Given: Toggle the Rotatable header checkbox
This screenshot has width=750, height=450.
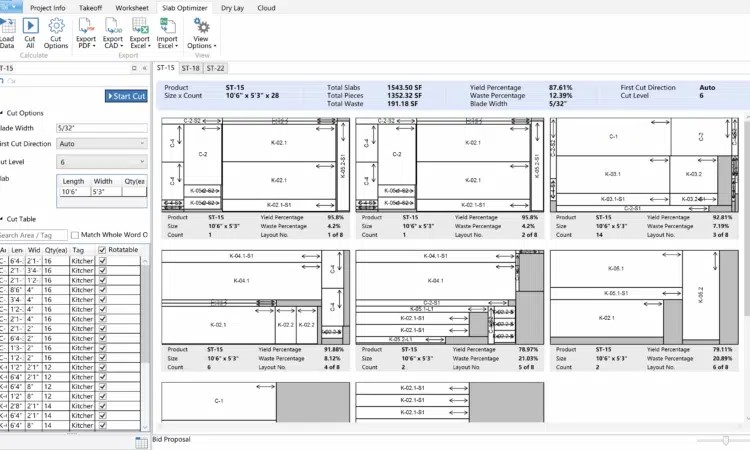Looking at the screenshot, I should [102, 250].
